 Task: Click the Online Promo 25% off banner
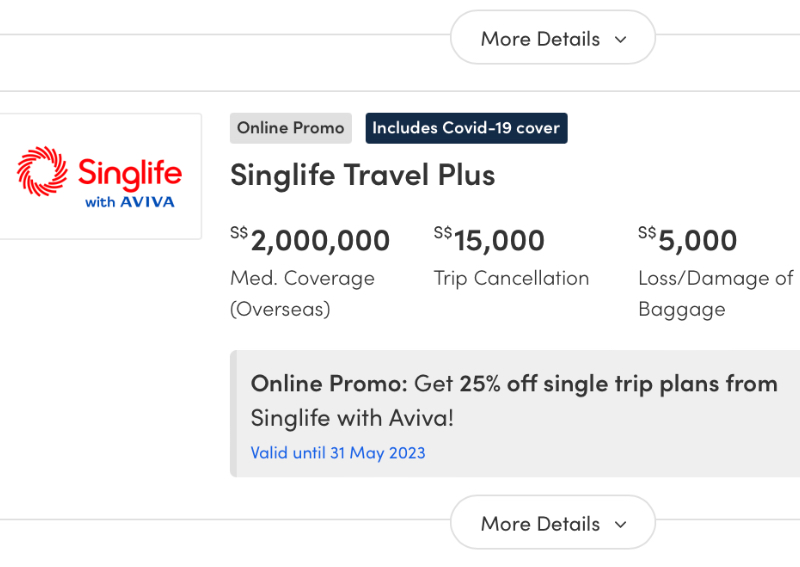tap(515, 414)
